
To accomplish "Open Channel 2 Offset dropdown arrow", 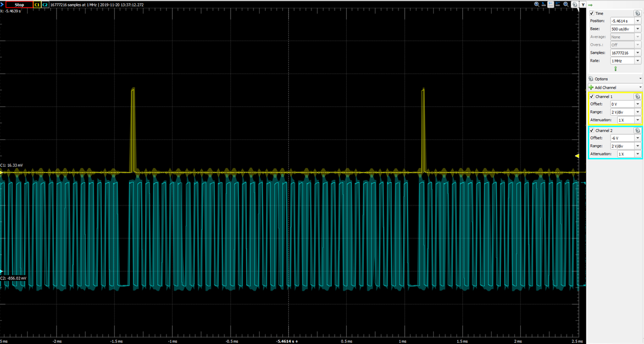I will (638, 138).
